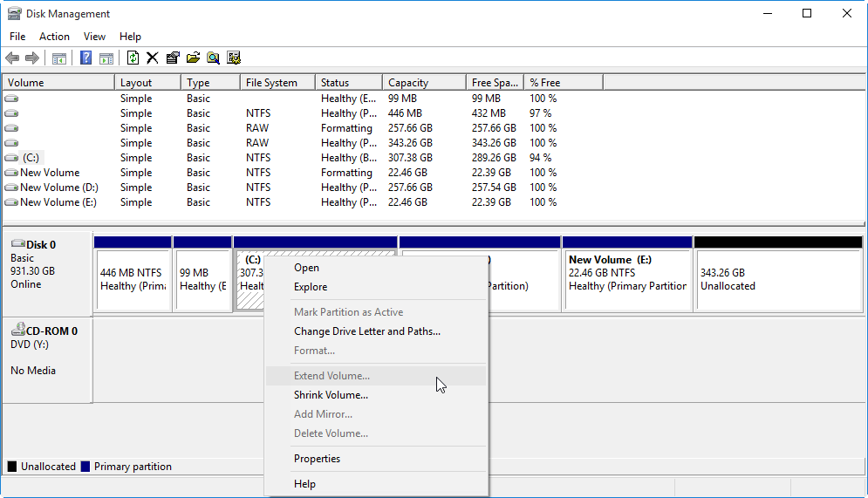Open Help via blue question mark icon
Image resolution: width=868 pixels, height=498 pixels.
pyautogui.click(x=85, y=58)
